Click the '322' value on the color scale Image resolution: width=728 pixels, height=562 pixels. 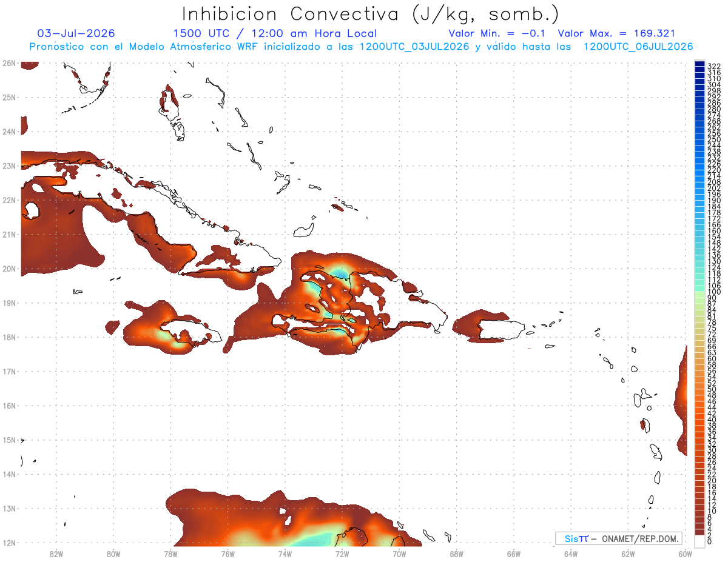click(x=714, y=67)
